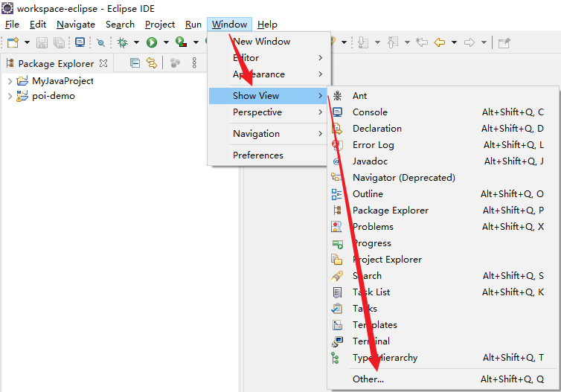Click the Pin Editor icon in toolbar
Image resolution: width=561 pixels, height=392 pixels.
coord(504,42)
